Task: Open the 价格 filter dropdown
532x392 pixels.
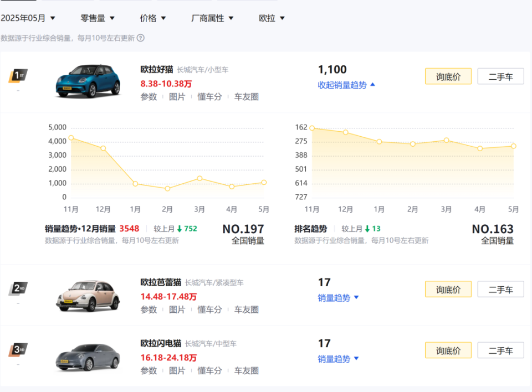Action: pyautogui.click(x=153, y=18)
